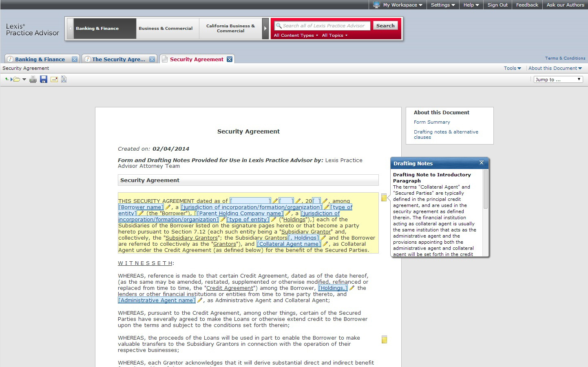Open the Feedback link
The height and width of the screenshot is (367, 588).
527,5
